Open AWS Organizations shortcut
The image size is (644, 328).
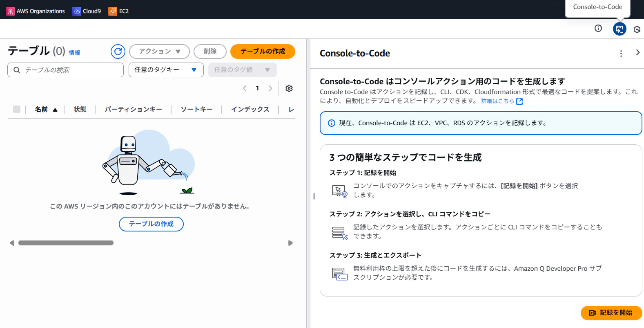point(36,11)
